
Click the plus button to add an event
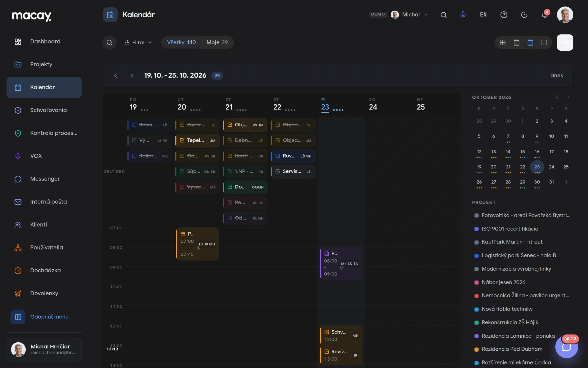click(x=565, y=43)
